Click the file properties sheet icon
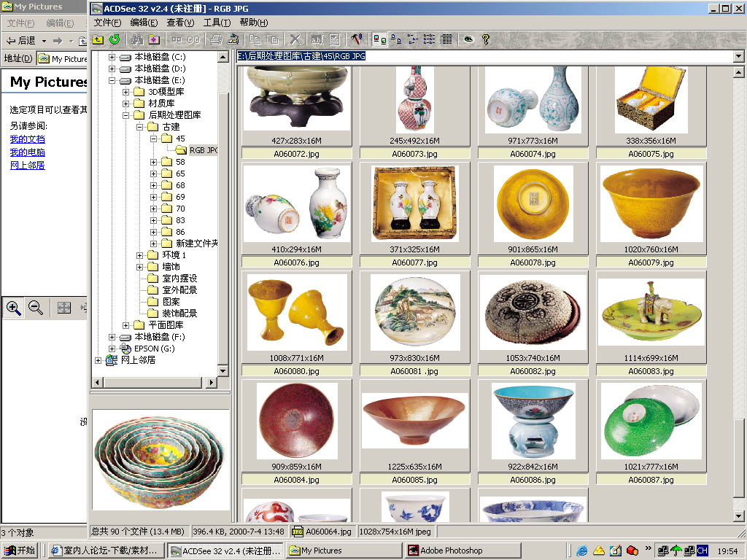The image size is (747, 560). (334, 39)
